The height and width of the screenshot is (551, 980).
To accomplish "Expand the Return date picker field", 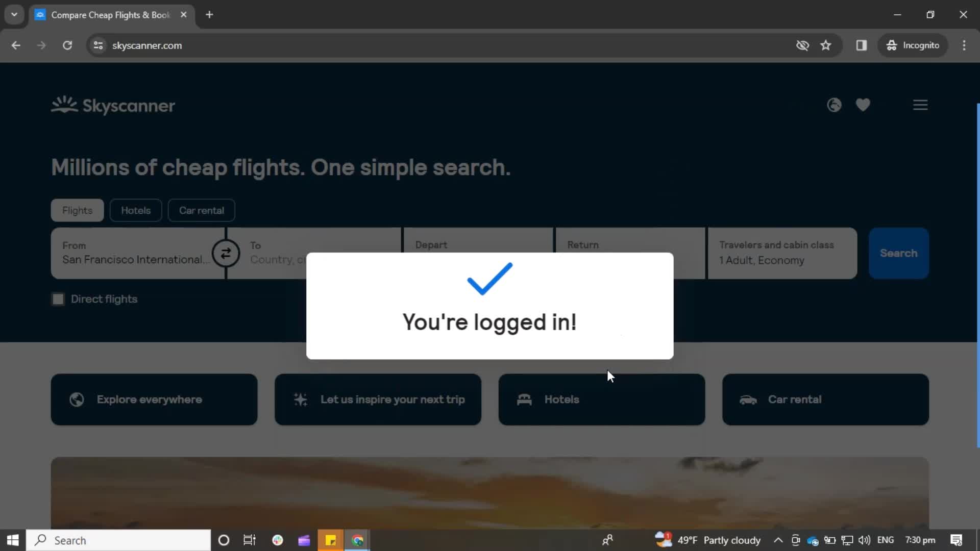I will 631,253.
